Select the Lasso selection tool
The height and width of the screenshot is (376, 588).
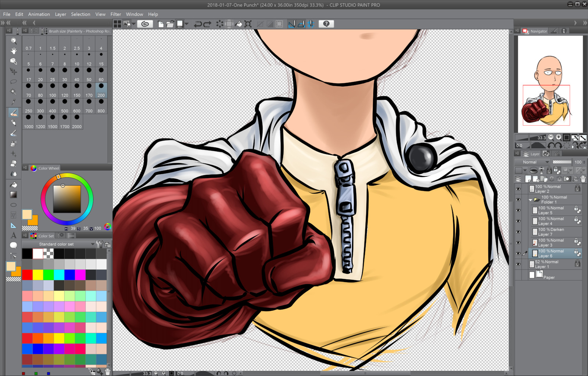[x=14, y=82]
